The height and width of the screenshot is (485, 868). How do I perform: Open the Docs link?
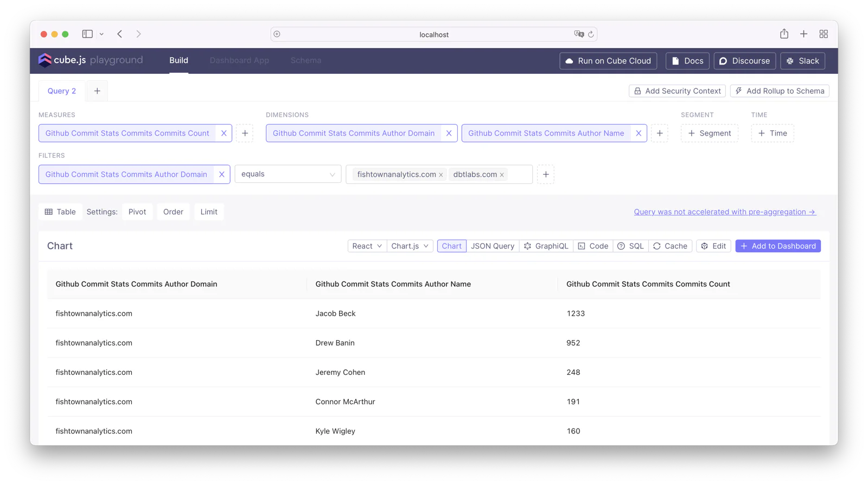pos(687,61)
